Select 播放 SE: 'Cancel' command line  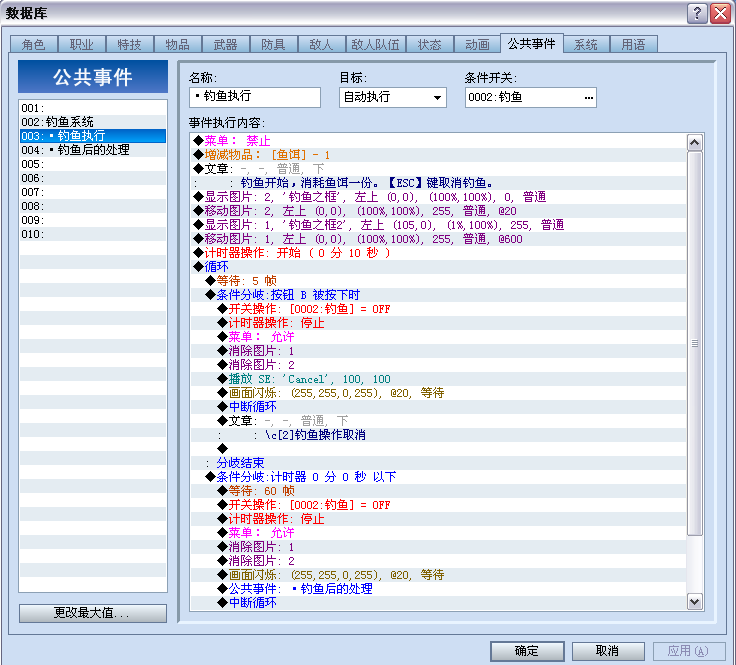click(438, 379)
